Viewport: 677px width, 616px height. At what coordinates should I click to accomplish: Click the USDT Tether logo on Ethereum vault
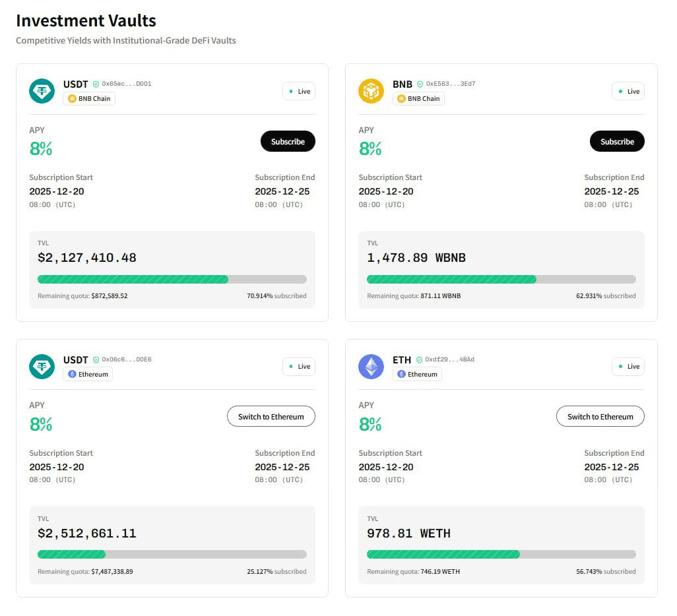coord(42,366)
